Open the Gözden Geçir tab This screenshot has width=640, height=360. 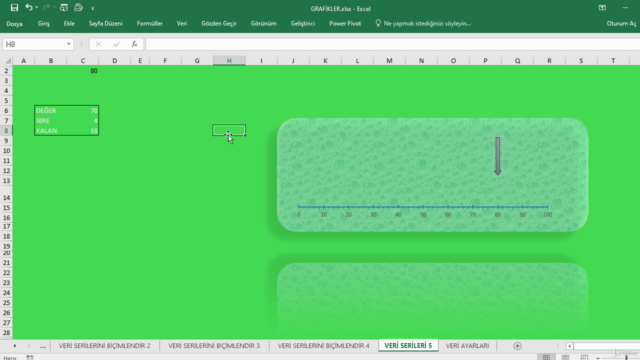pos(219,24)
